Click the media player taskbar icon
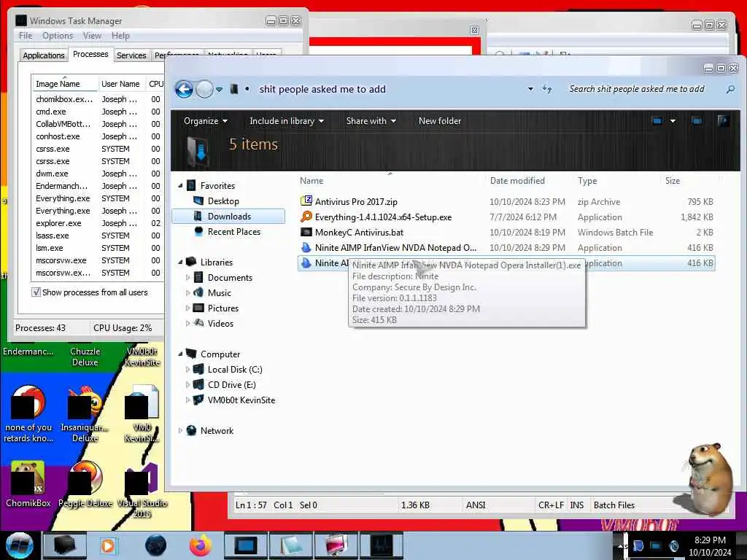Screen dimensions: 747x560 pos(109,545)
